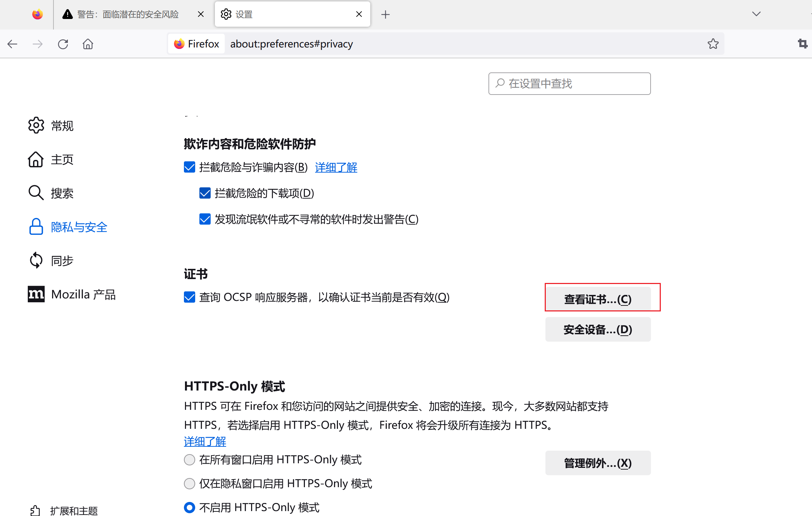Toggle the block dangerous downloads (拦截危险的下载项) checkbox

click(205, 193)
